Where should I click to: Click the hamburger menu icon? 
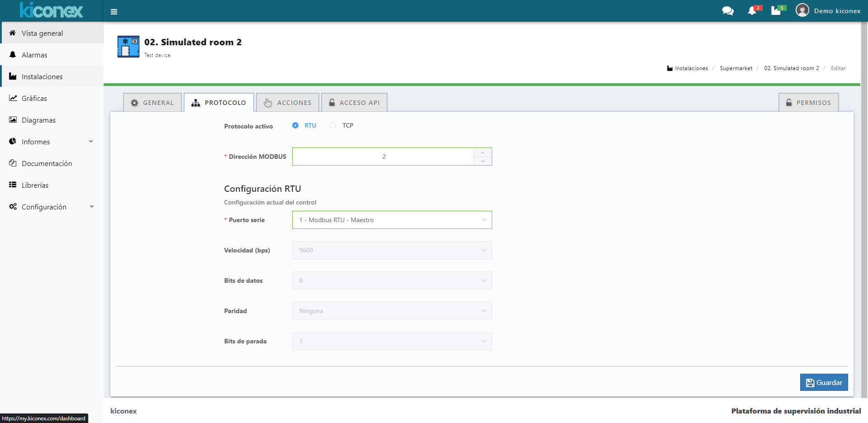coord(114,12)
